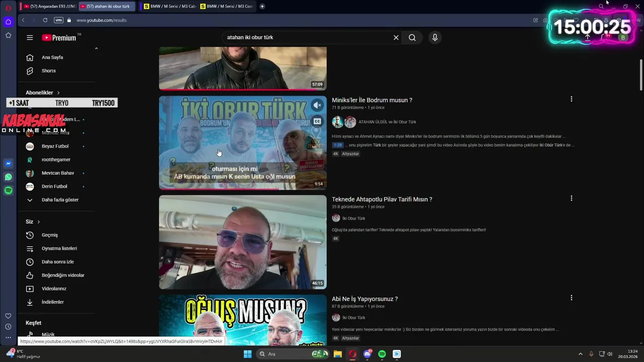
Task: Open Beyaz Futbol channel subscription
Action: coord(56,146)
